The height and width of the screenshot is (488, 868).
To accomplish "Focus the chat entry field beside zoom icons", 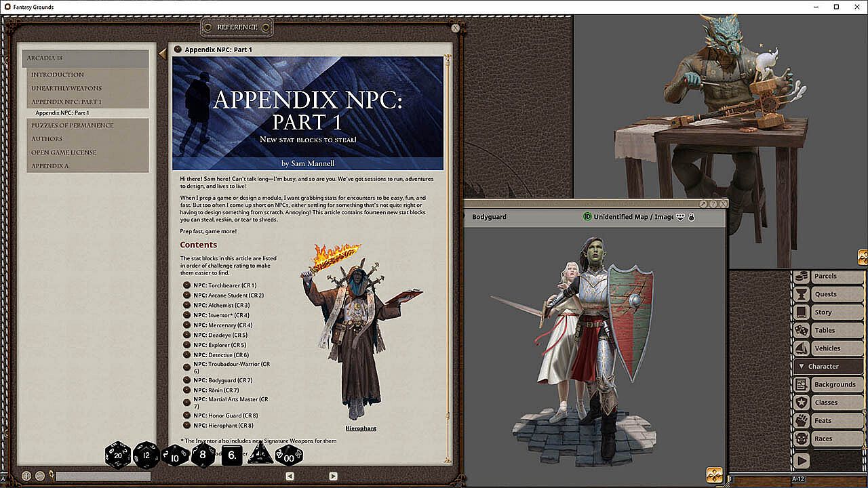I will click(103, 476).
